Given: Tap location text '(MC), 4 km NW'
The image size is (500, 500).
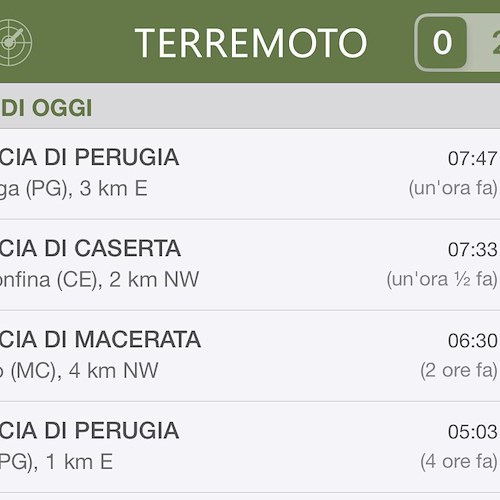Looking at the screenshot, I should (x=85, y=371).
